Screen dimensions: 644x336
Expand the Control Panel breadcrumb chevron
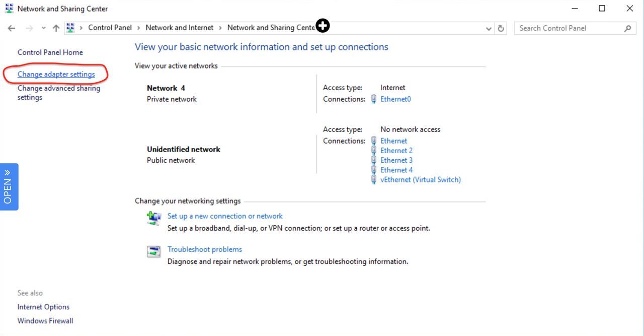click(x=139, y=28)
